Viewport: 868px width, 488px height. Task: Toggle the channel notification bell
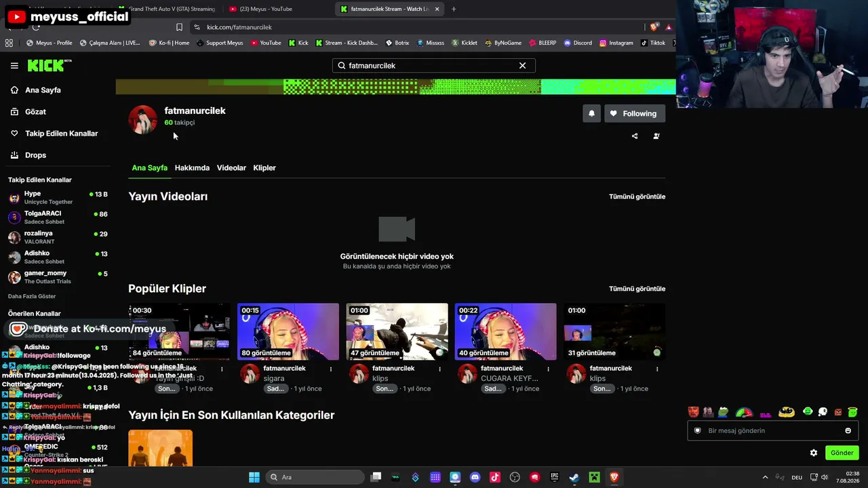591,114
